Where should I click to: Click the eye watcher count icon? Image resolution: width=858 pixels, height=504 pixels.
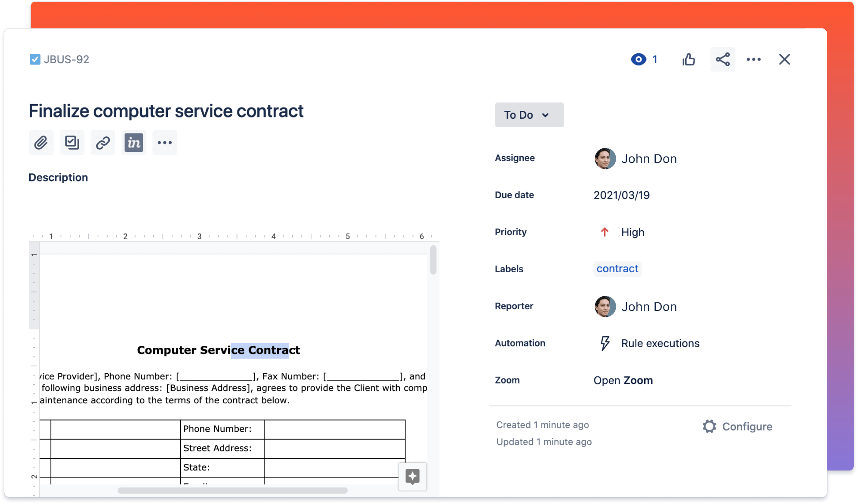tap(638, 59)
